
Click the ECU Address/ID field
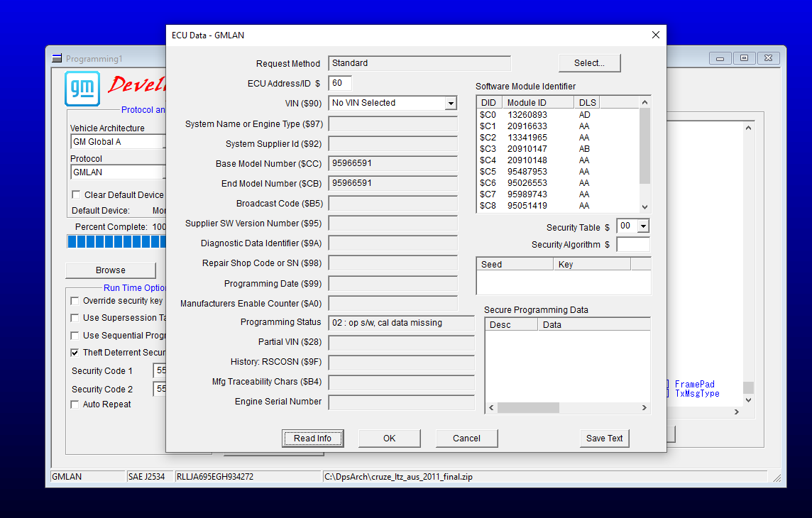click(x=340, y=83)
